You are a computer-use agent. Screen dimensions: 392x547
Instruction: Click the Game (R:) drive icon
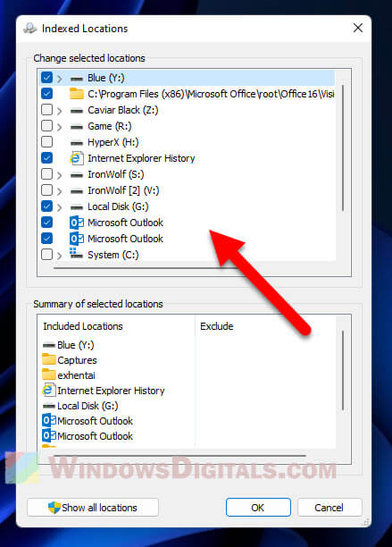[77, 127]
